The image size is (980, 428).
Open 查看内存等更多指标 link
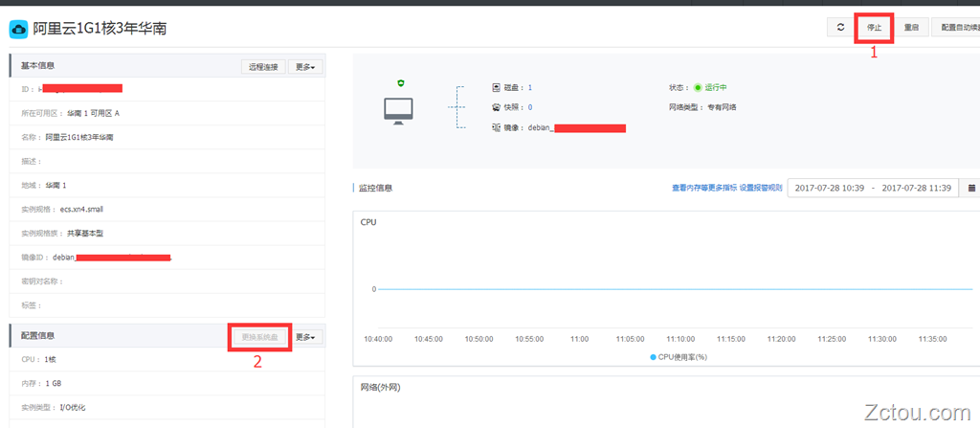click(x=704, y=188)
